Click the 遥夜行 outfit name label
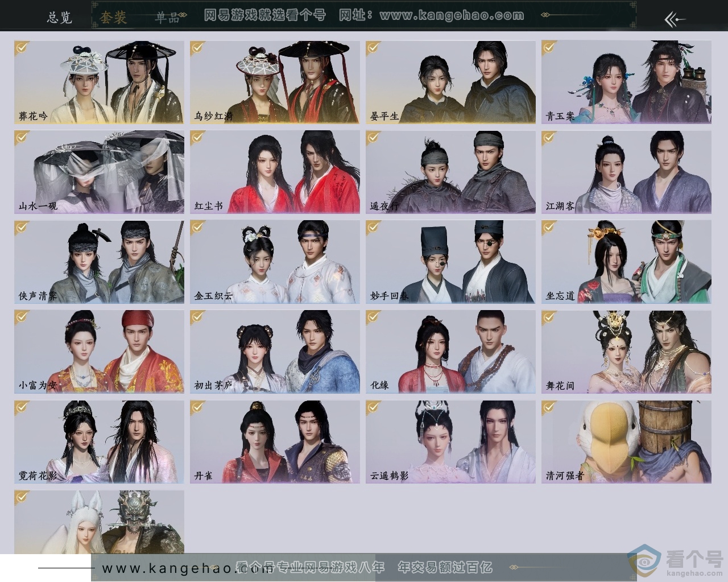 384,206
